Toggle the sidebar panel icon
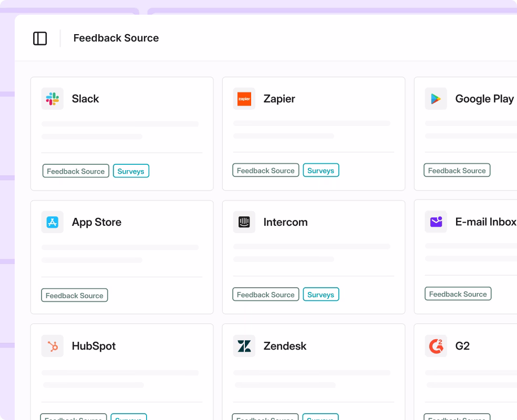The image size is (517, 420). tap(40, 38)
